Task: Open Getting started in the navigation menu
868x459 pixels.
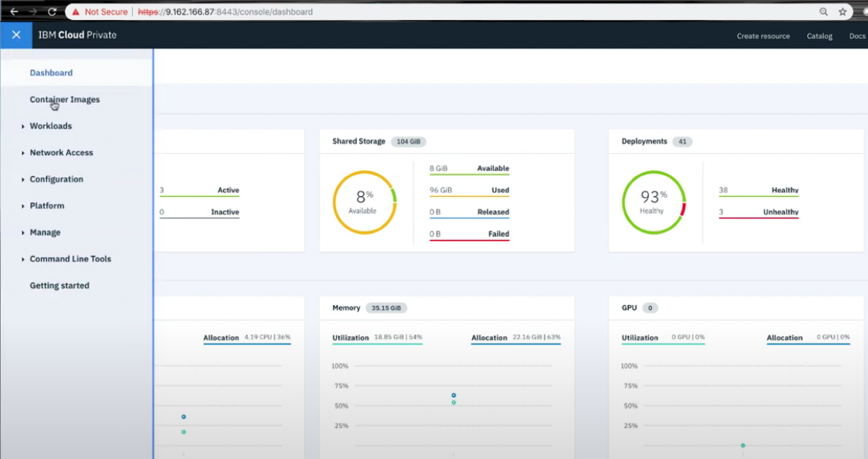Action: (59, 285)
